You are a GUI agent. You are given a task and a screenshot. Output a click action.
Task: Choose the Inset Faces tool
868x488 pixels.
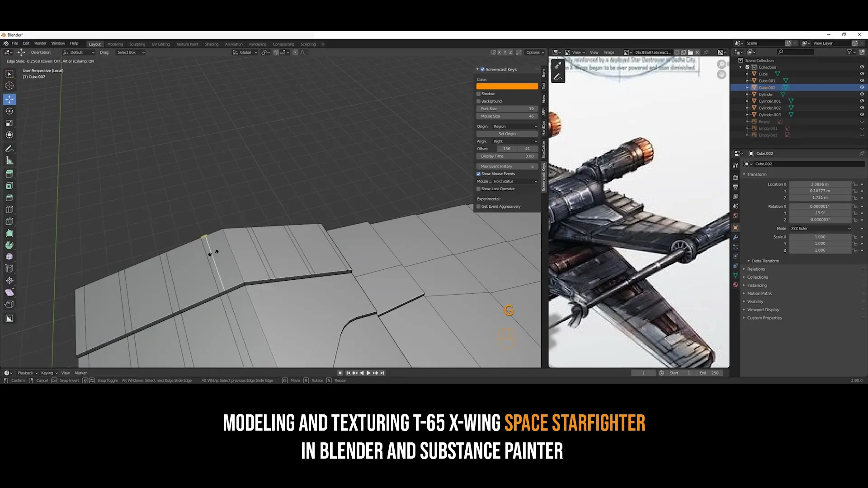[9, 186]
